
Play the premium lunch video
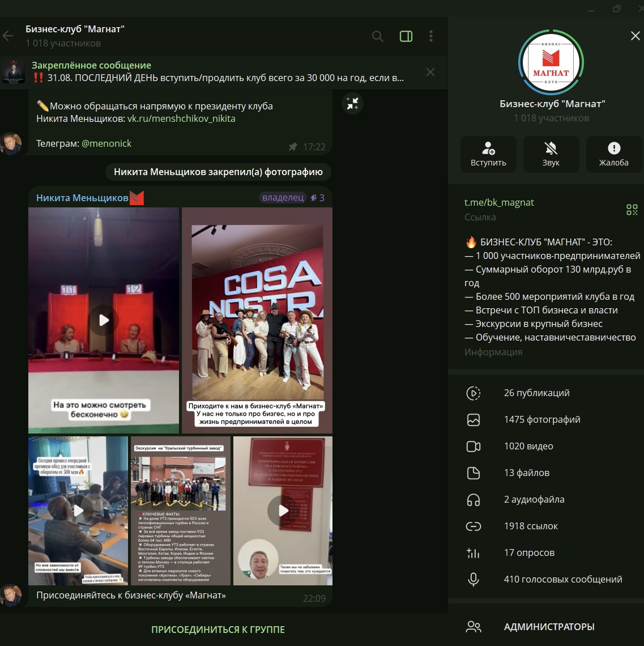78,511
